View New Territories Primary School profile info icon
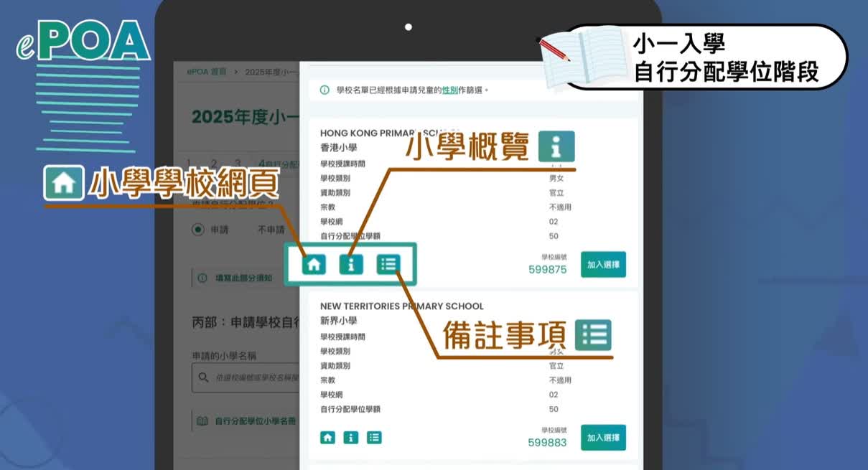The height and width of the screenshot is (470, 868). [350, 437]
